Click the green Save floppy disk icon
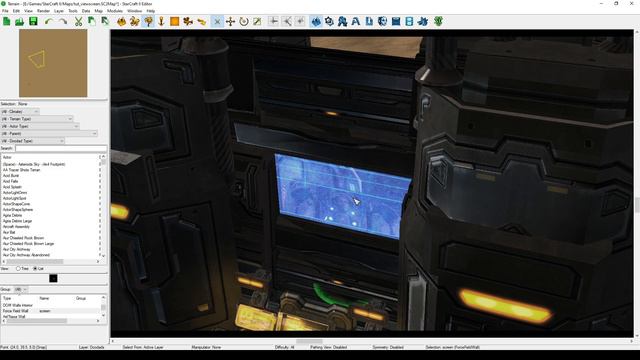 click(33, 22)
